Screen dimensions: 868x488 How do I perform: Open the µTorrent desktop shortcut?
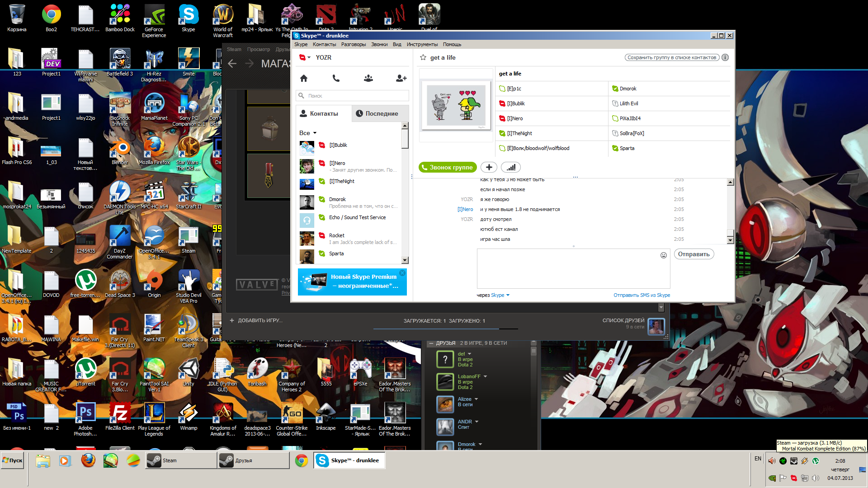(85, 373)
